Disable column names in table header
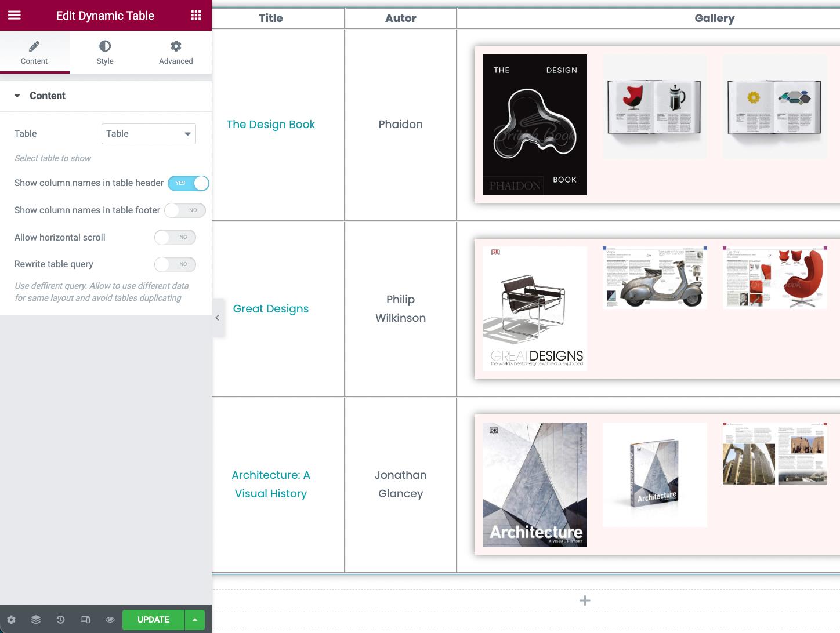Screen dimensions: 840x633 pyautogui.click(x=188, y=183)
